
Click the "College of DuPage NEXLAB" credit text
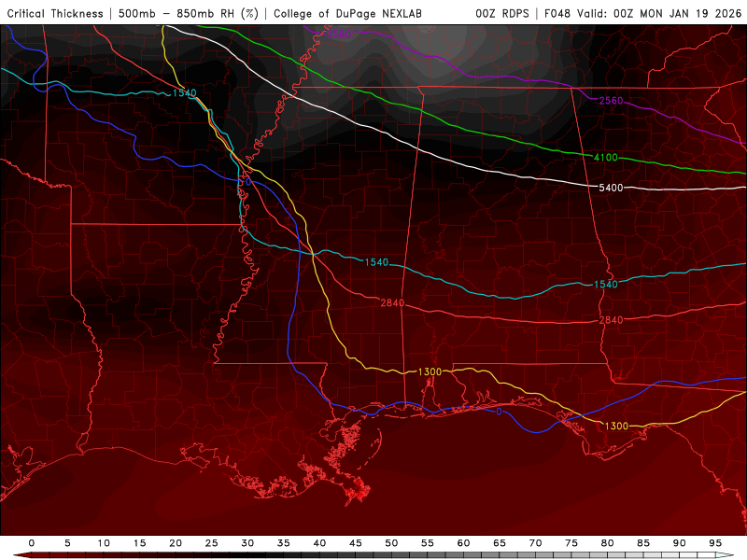pos(347,13)
